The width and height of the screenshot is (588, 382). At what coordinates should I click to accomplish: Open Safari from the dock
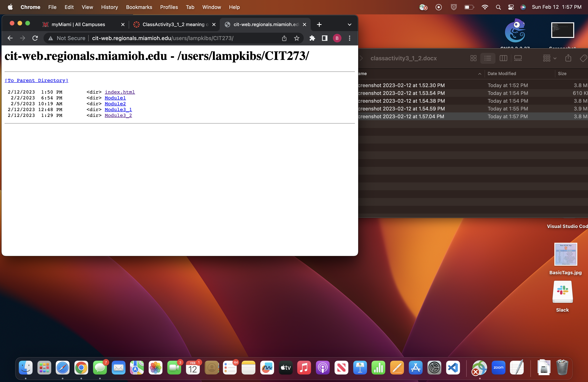tap(62, 367)
